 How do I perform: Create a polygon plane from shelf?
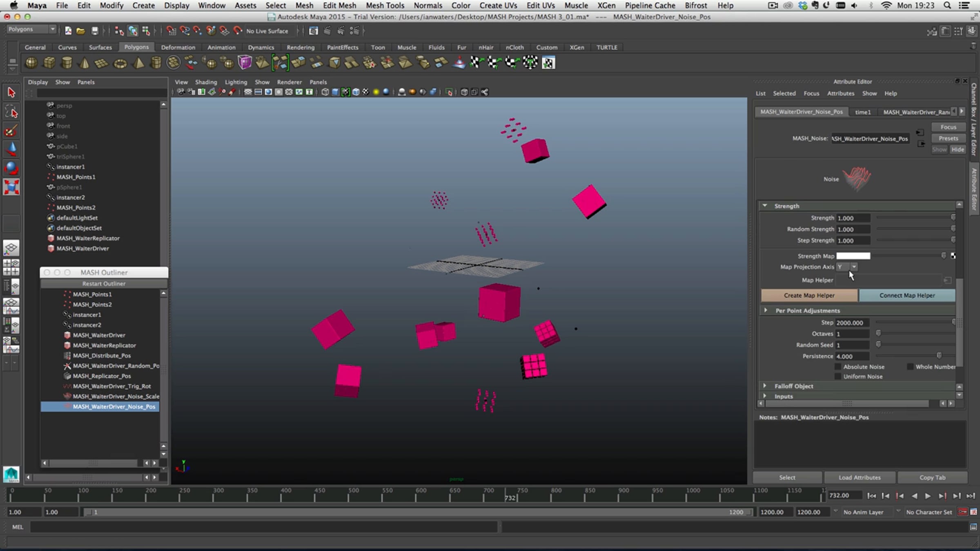pos(102,63)
